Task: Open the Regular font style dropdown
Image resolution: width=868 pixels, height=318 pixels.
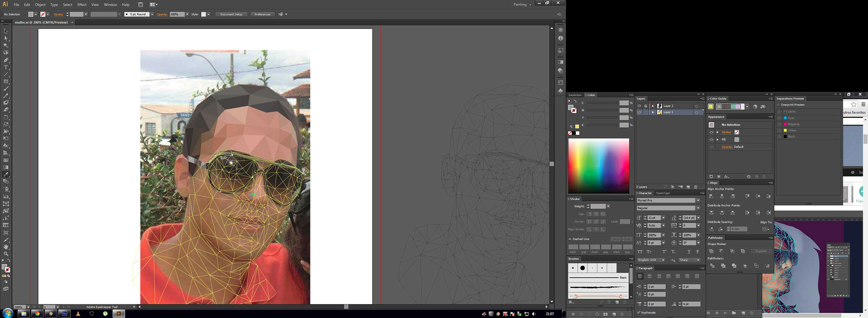Action: (698, 208)
